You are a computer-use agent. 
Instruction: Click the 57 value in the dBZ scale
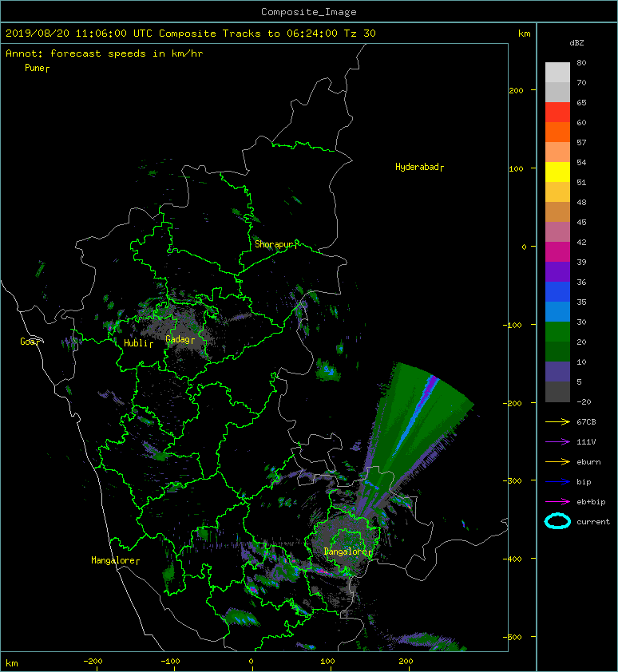click(x=581, y=142)
